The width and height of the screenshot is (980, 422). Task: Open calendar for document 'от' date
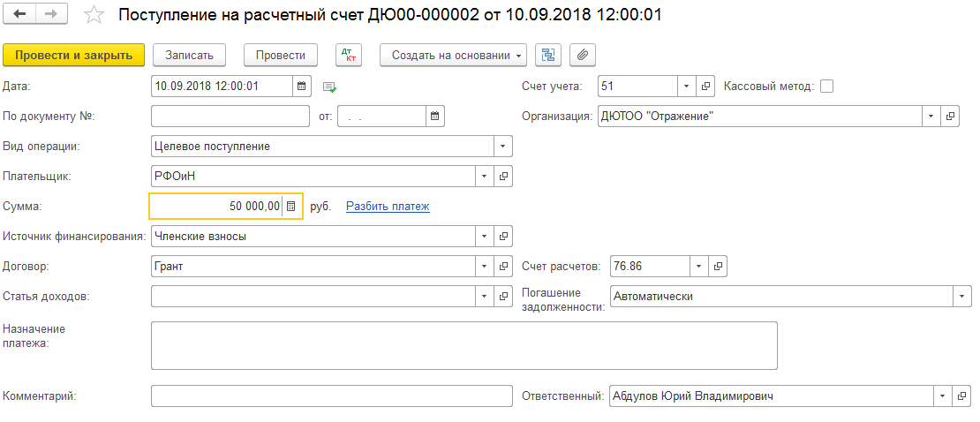[435, 117]
